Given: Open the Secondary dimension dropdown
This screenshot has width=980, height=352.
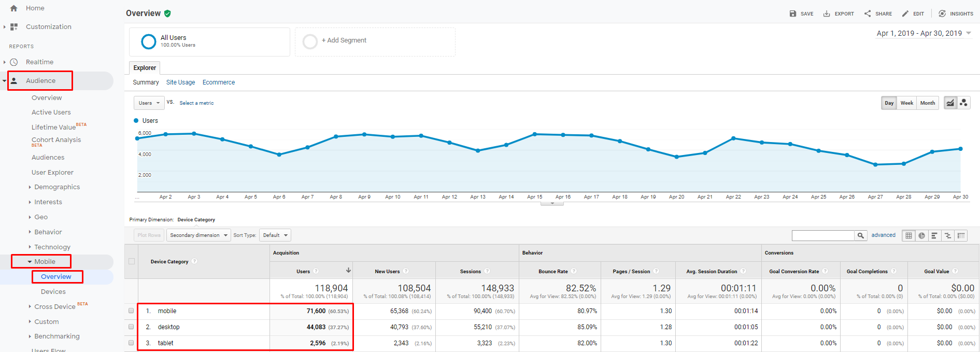Looking at the screenshot, I should click(x=198, y=235).
